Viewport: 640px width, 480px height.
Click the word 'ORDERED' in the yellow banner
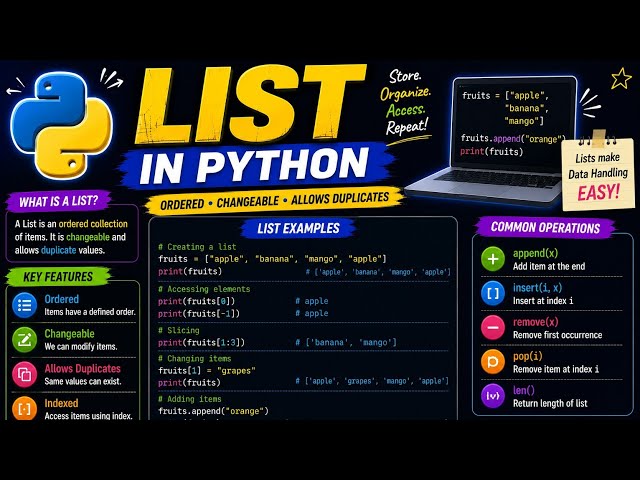tap(182, 204)
